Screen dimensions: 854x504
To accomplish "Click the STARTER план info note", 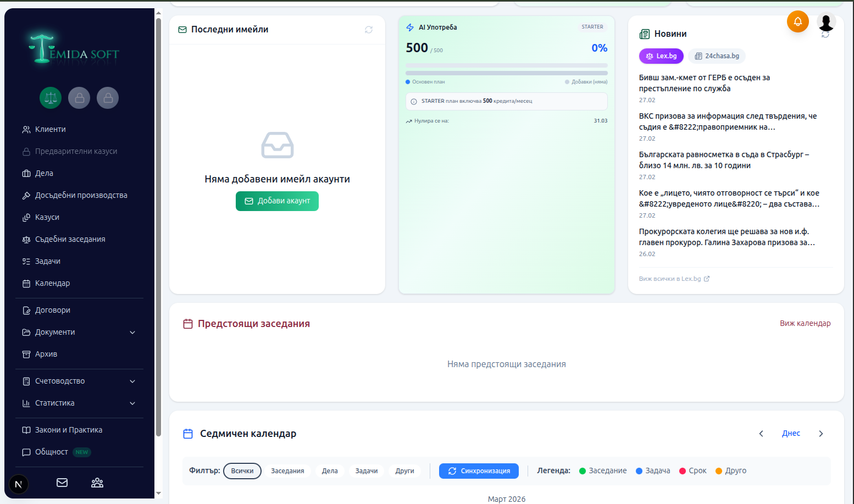I will tap(507, 101).
